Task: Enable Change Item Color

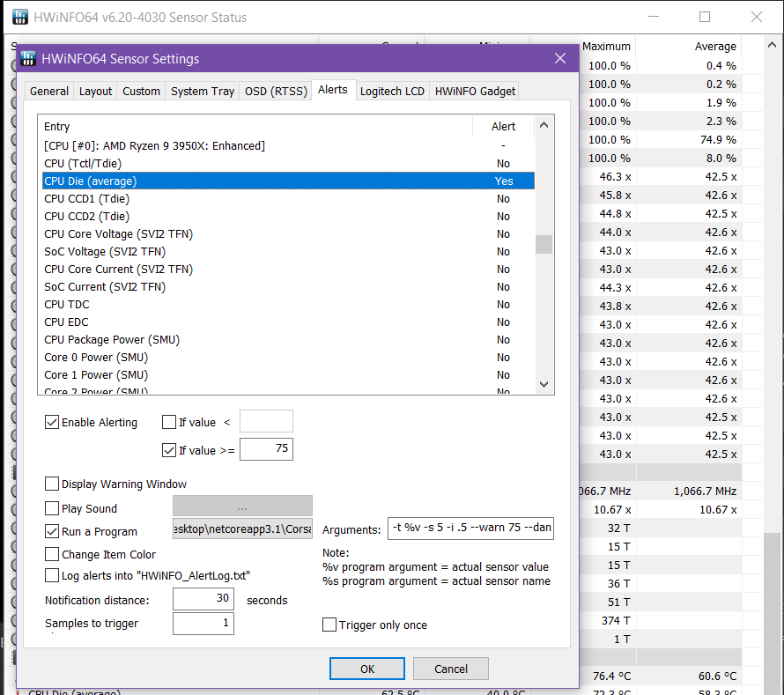Action: [52, 554]
